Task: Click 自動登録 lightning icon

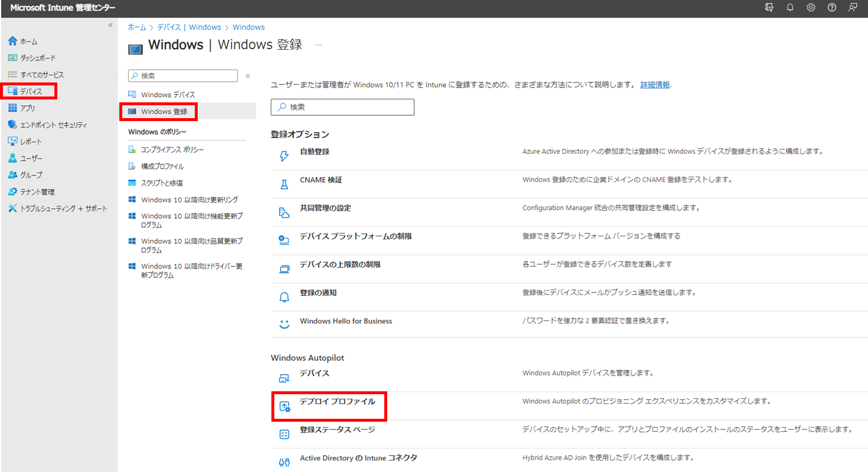Action: (x=284, y=156)
